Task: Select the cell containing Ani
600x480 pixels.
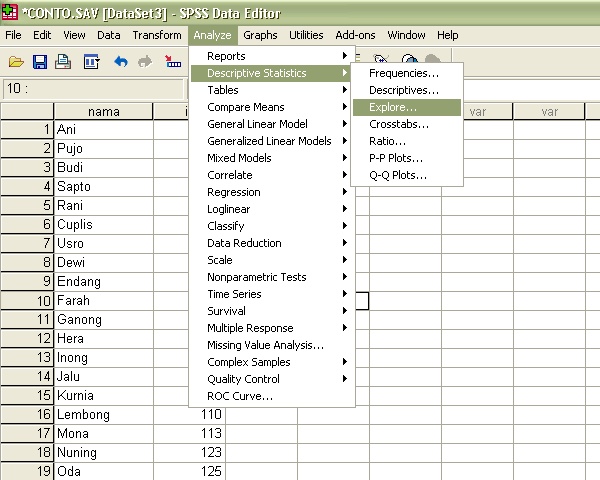Action: click(104, 130)
